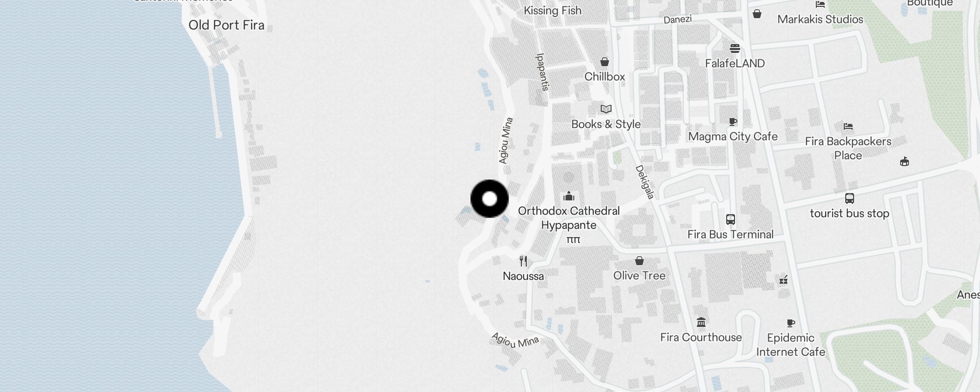Select the Chillbox shop icon
980x392 pixels.
[x=605, y=62]
